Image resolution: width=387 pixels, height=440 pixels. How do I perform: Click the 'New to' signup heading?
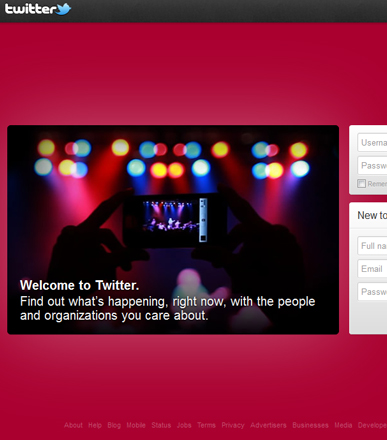pyautogui.click(x=372, y=215)
